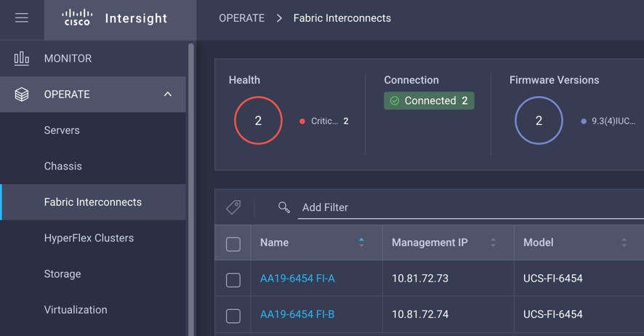Click the 9.3(4)IUC firmware legend entry
644x336 pixels.
608,121
